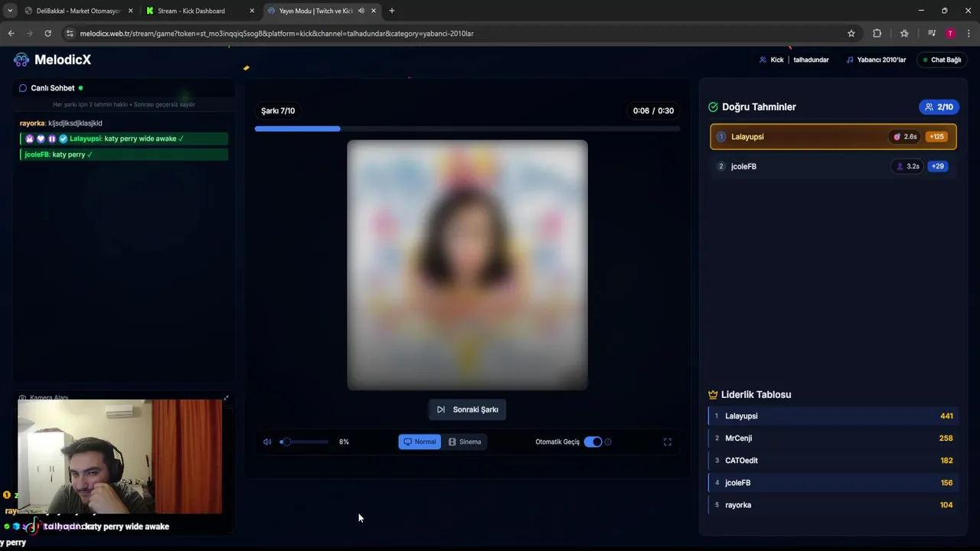Viewport: 980px width, 551px height.
Task: Click the Liderlik Tablosu crown icon
Action: [x=713, y=395]
